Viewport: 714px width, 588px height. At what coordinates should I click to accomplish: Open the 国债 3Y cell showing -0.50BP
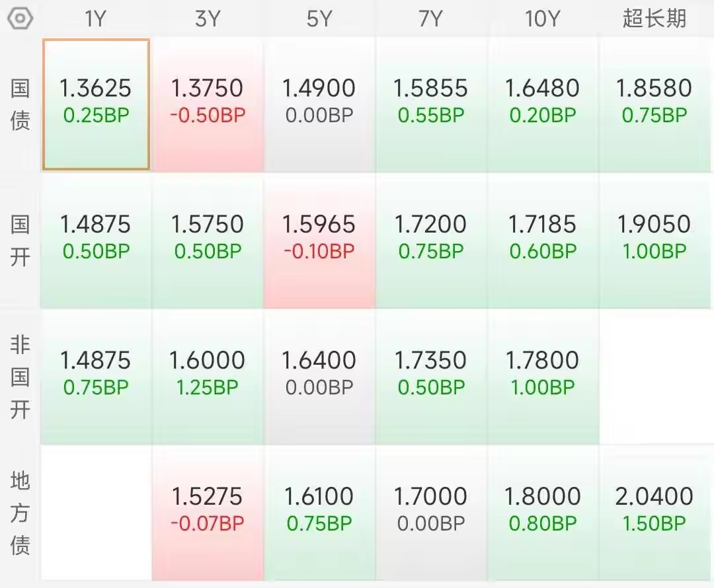point(208,104)
